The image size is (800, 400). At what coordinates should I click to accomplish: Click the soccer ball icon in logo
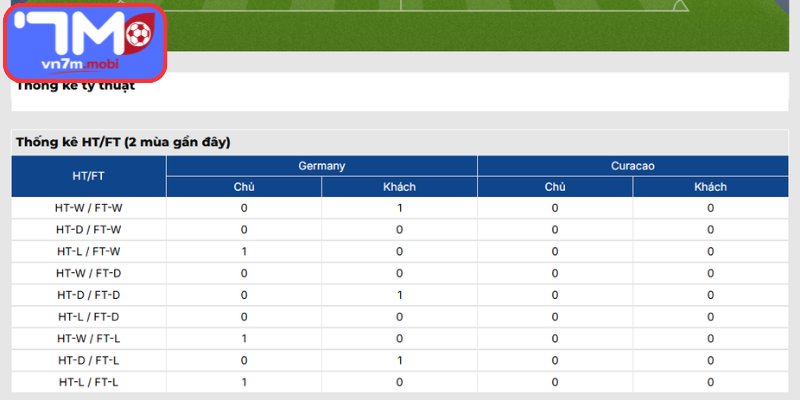tap(138, 34)
